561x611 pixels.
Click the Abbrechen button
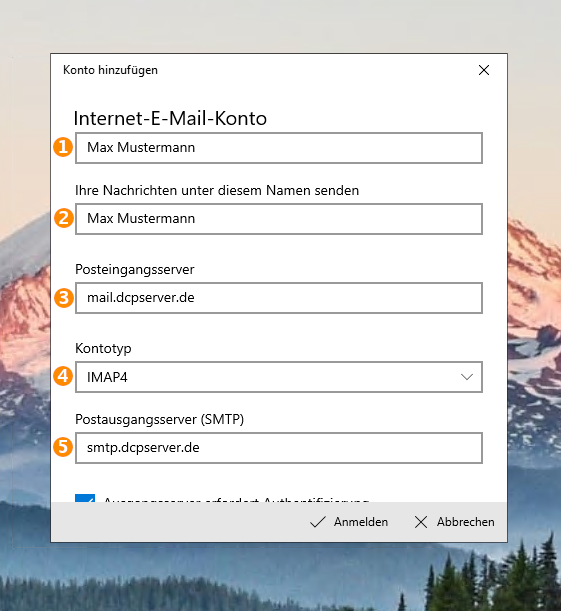tap(454, 522)
